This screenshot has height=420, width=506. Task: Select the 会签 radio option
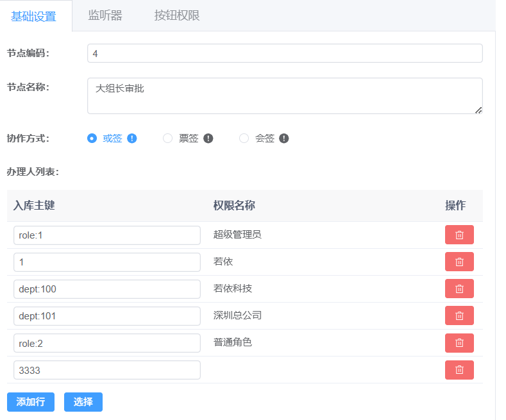244,139
